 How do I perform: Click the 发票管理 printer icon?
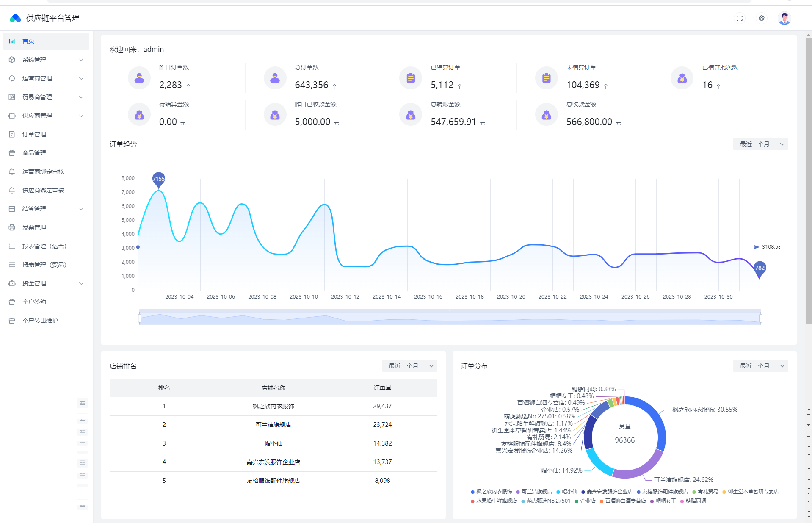[x=12, y=227]
